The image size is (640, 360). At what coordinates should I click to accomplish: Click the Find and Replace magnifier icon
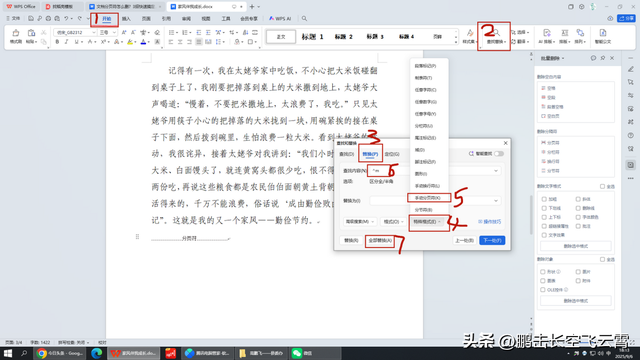(x=496, y=33)
